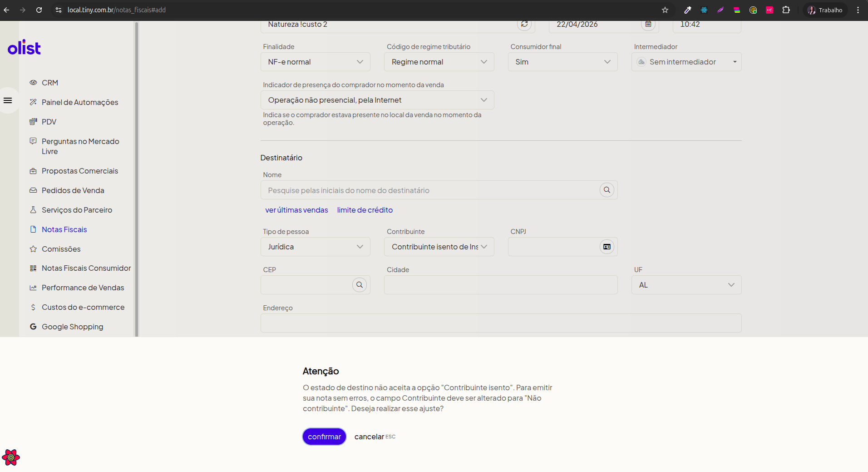Open Pedidos de Venda menu item
The height and width of the screenshot is (472, 868).
tap(73, 190)
